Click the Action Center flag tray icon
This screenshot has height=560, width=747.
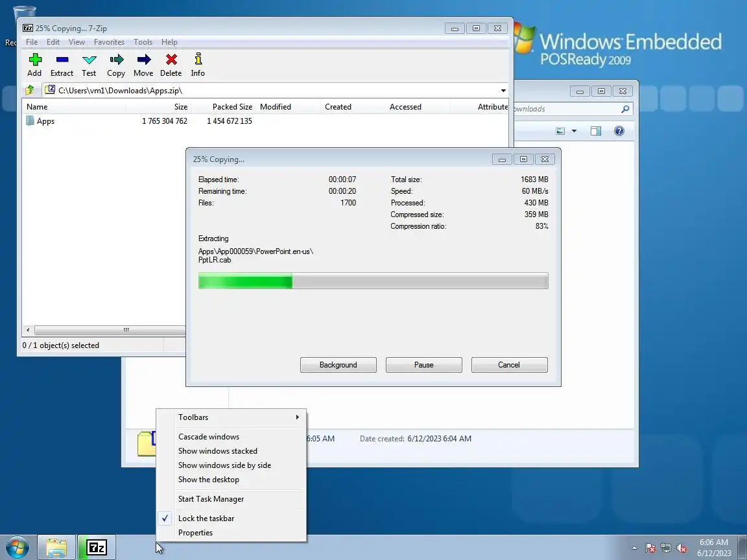(650, 548)
